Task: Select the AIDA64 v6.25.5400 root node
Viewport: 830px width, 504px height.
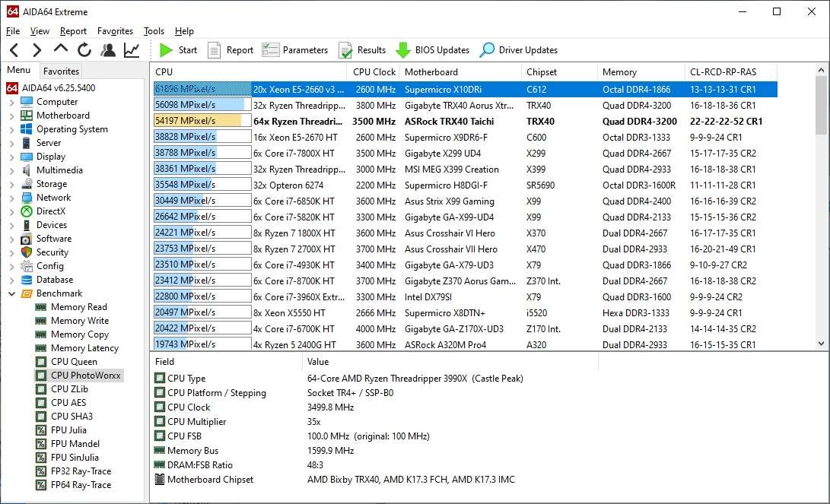Action: pos(59,87)
